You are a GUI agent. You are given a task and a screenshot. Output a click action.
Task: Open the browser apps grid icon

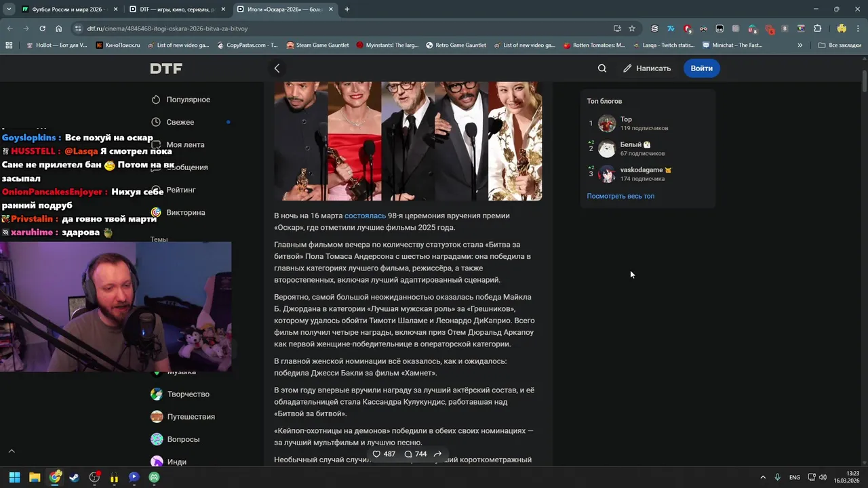tap(9, 45)
